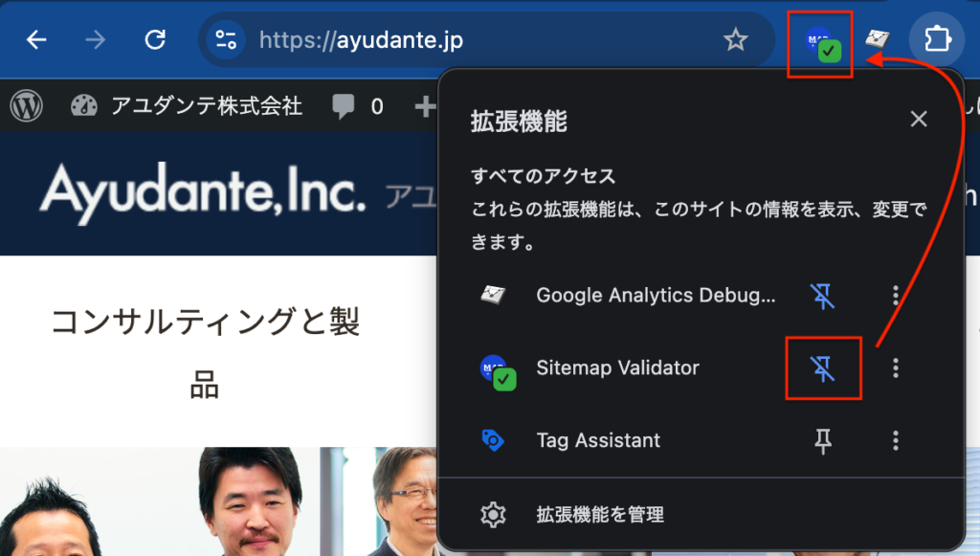The image size is (980, 556).
Task: Click the Extensions puzzle piece button
Action: click(x=937, y=39)
